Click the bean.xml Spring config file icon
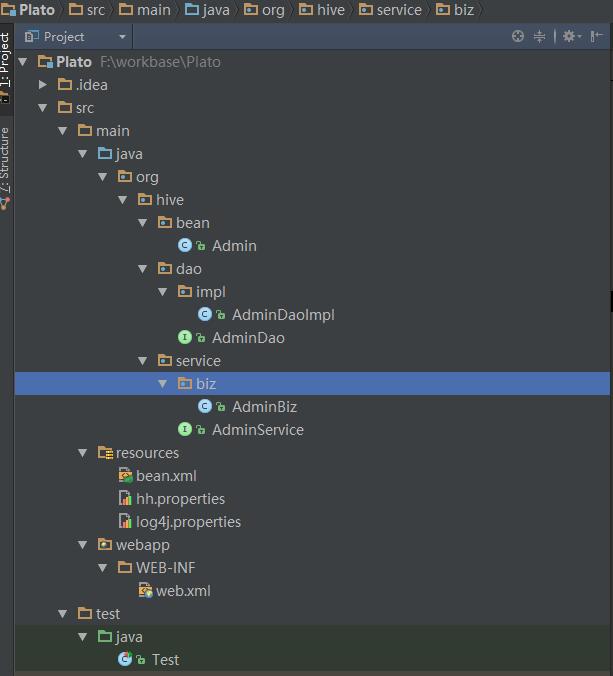The height and width of the screenshot is (676, 613). 125,476
